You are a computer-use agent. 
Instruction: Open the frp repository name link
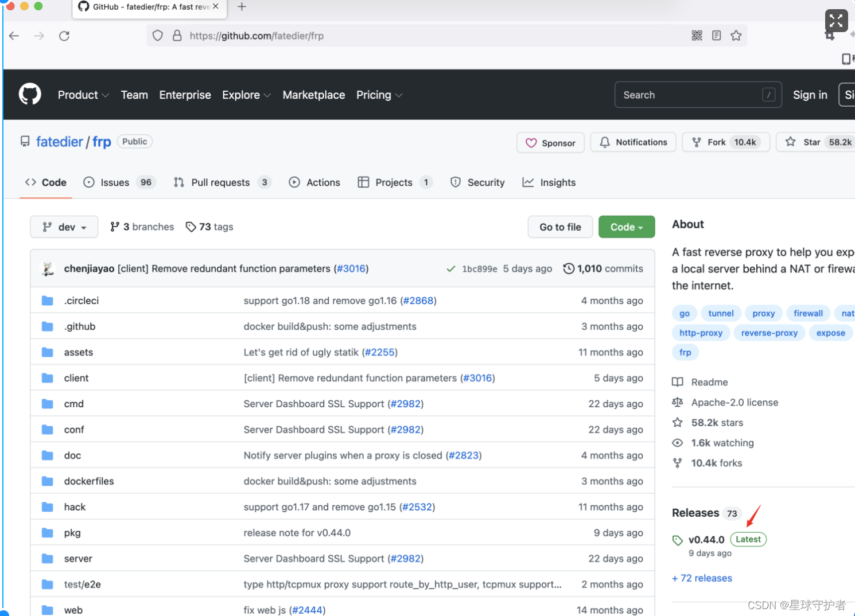pos(102,142)
